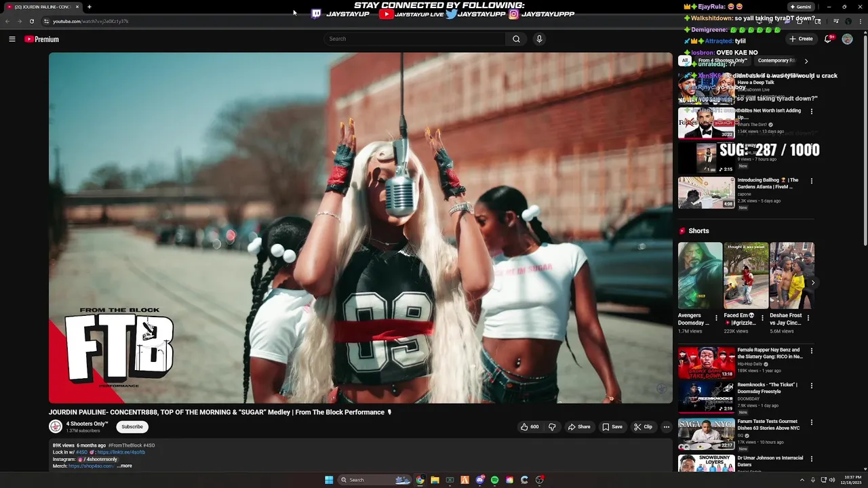Open Avengers Doomsday short thumbnail

[700, 275]
